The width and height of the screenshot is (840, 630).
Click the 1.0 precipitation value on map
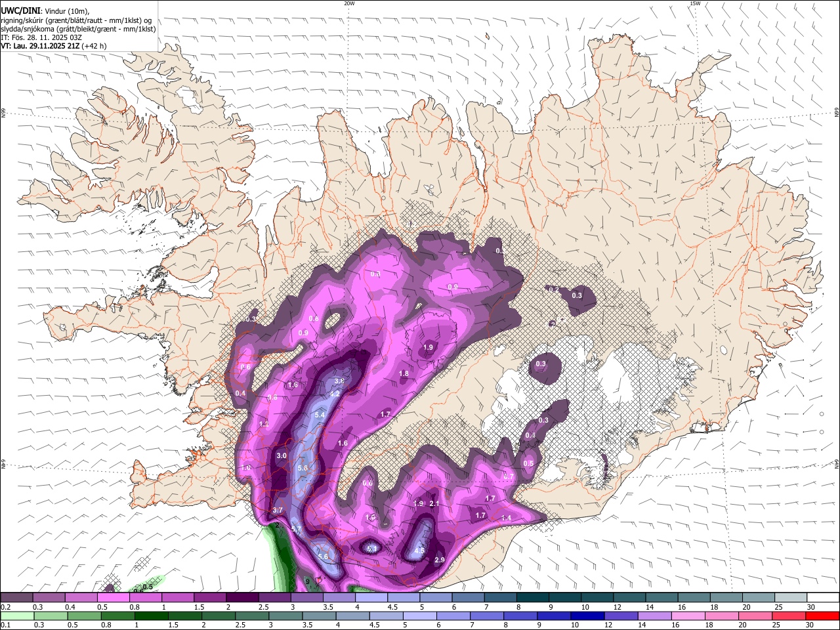(x=246, y=467)
